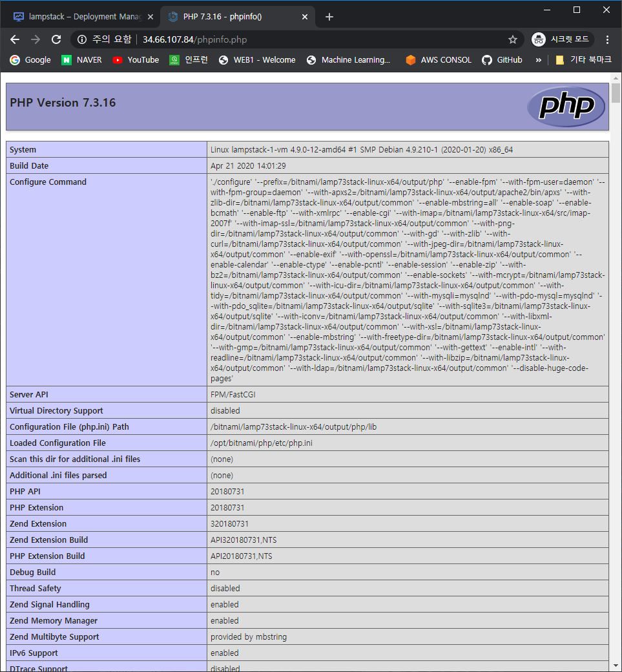The image size is (622, 672).
Task: Expand the hidden bookmarks chevron
Action: point(539,60)
